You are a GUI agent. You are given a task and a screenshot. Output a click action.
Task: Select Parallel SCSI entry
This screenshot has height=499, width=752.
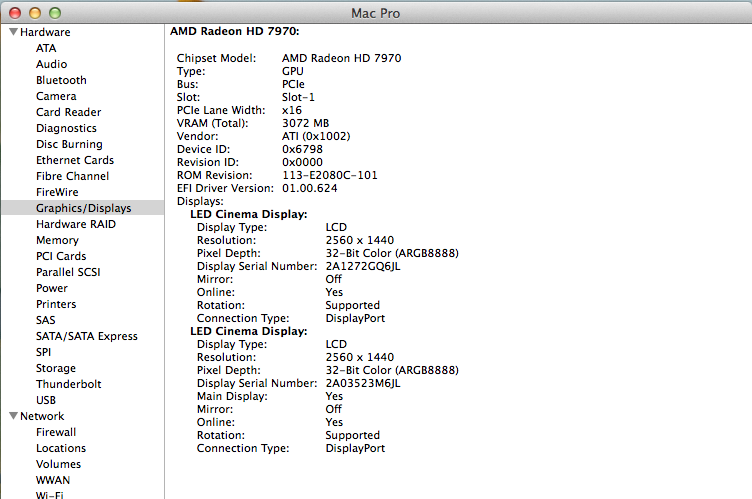[68, 272]
